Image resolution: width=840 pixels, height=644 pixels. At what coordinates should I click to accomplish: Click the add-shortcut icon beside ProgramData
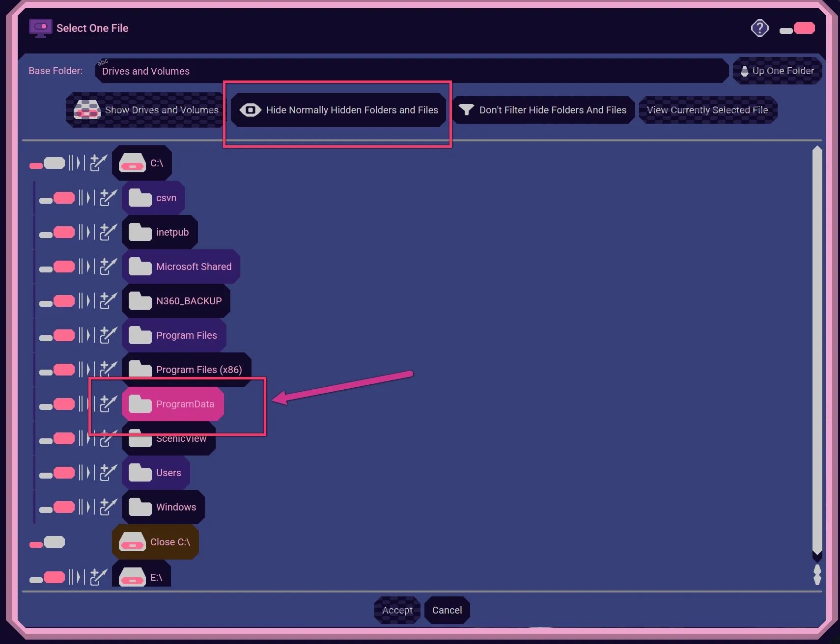pos(109,404)
